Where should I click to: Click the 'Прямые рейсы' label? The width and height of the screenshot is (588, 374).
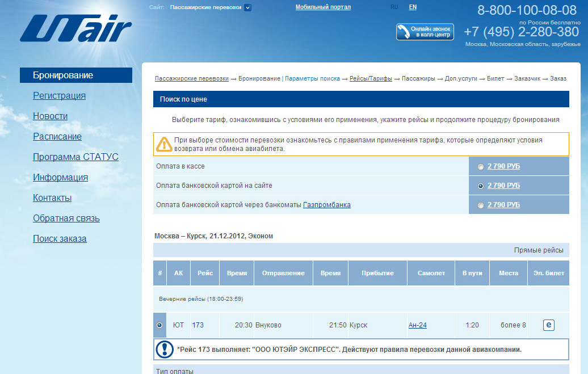539,250
